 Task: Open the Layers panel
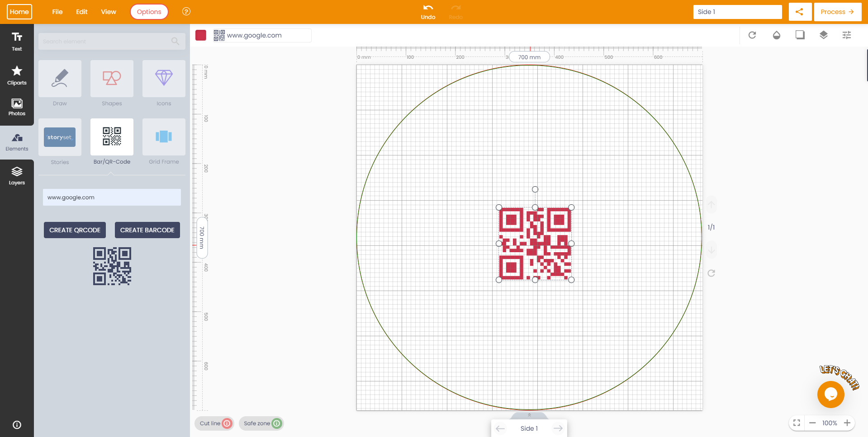pyautogui.click(x=17, y=176)
